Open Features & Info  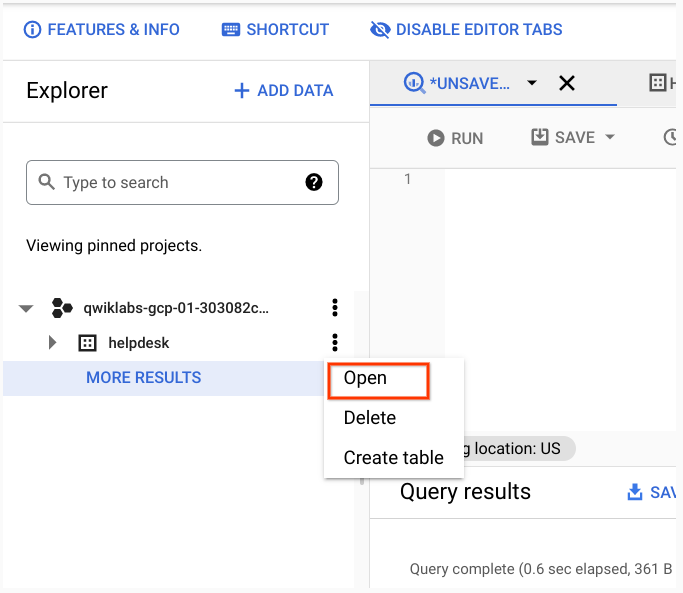point(101,30)
